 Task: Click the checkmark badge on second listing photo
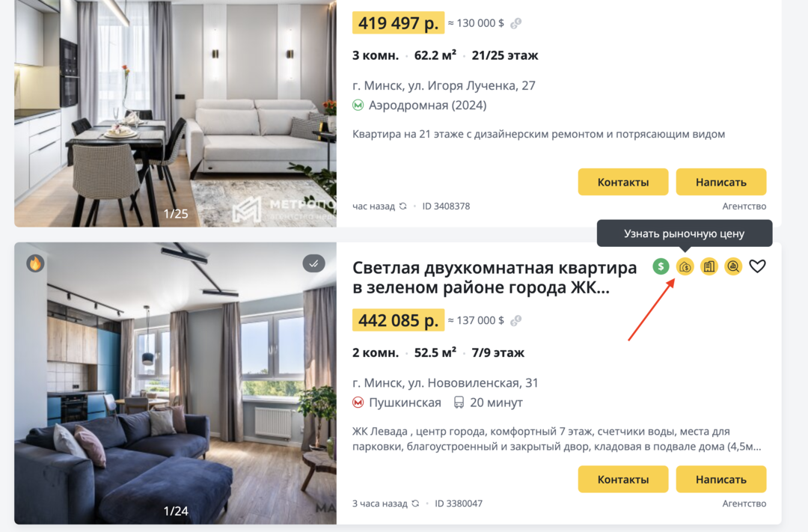coord(313,263)
